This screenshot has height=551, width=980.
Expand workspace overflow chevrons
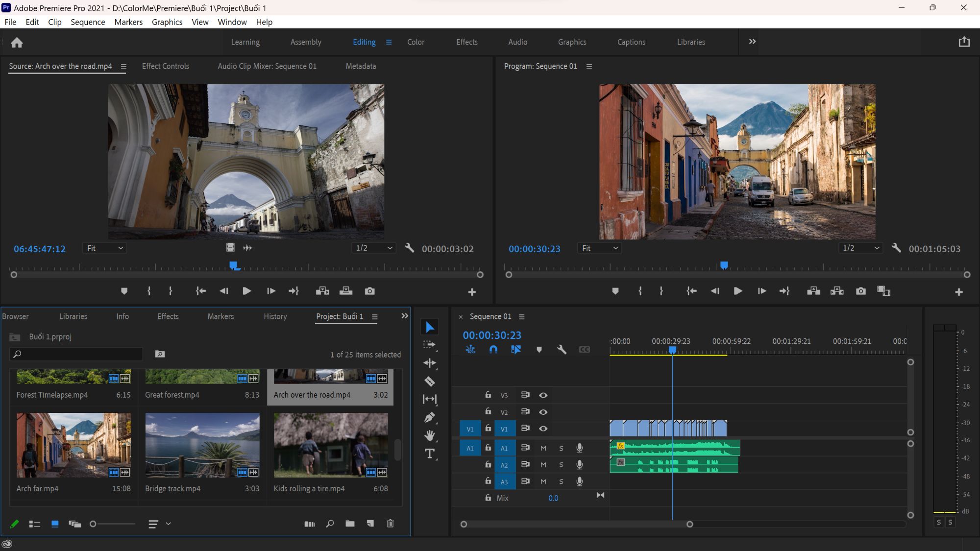click(752, 42)
